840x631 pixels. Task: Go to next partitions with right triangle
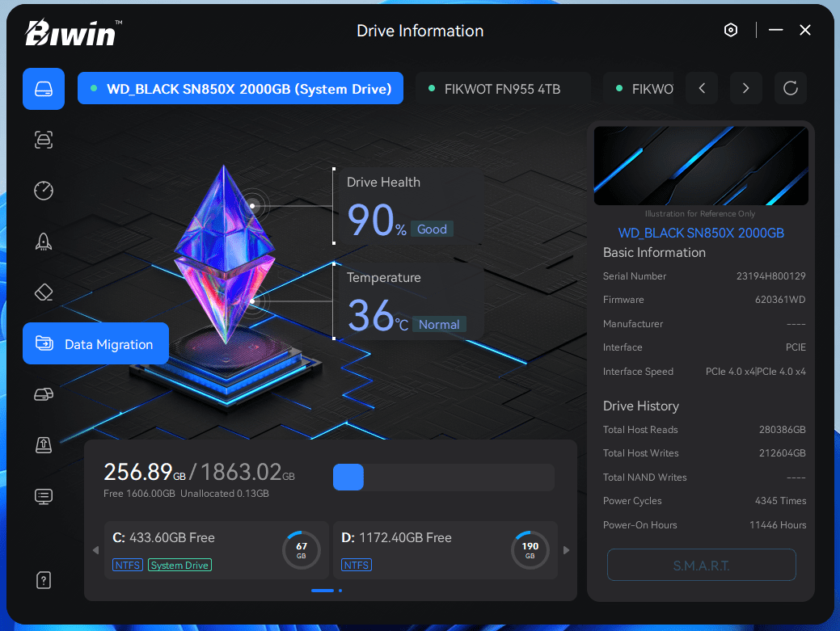pos(566,550)
